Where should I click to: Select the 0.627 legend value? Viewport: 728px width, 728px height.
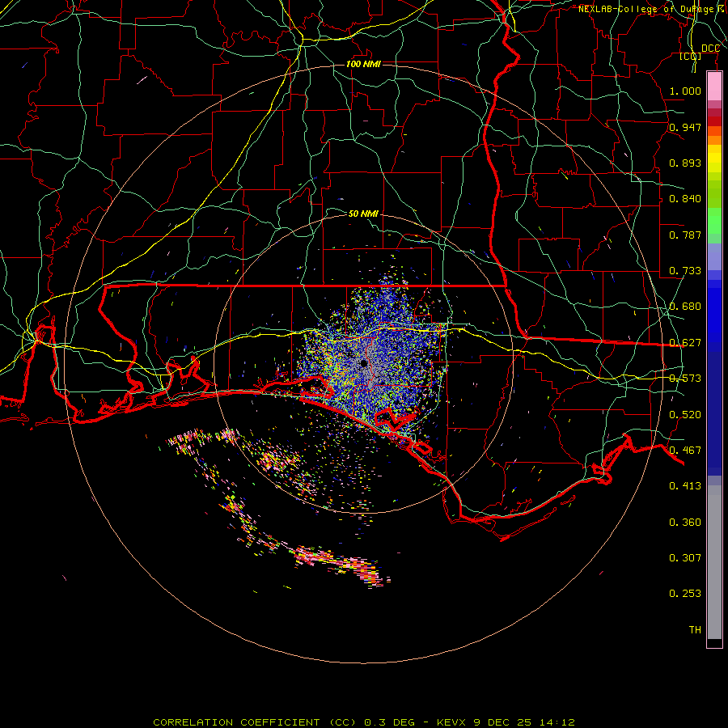pyautogui.click(x=685, y=343)
